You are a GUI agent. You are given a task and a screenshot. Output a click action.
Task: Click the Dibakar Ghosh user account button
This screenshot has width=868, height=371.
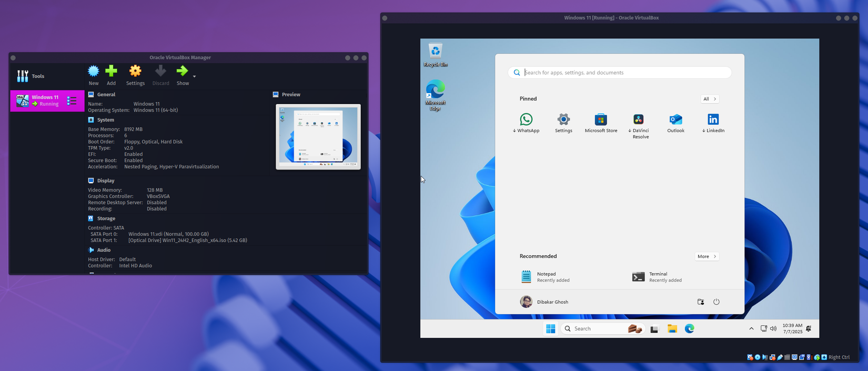[544, 302]
